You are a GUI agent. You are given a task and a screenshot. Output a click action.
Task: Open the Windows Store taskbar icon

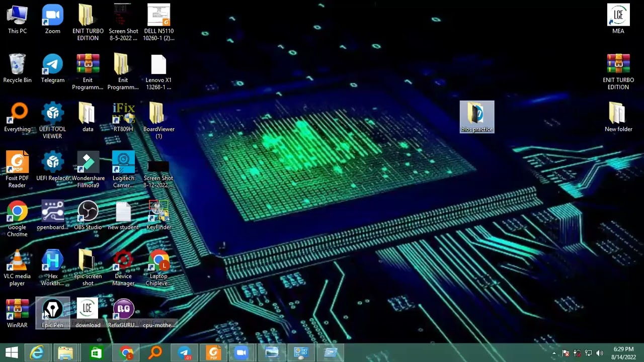(96, 352)
